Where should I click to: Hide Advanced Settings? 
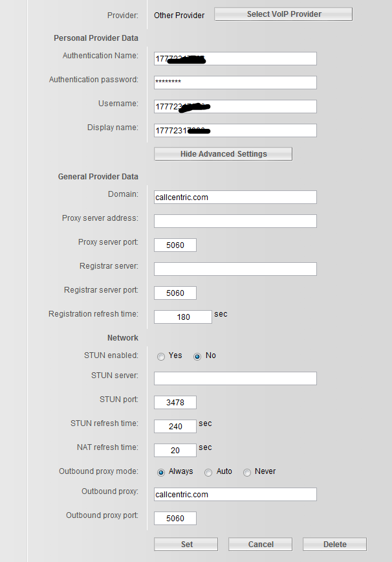223,153
